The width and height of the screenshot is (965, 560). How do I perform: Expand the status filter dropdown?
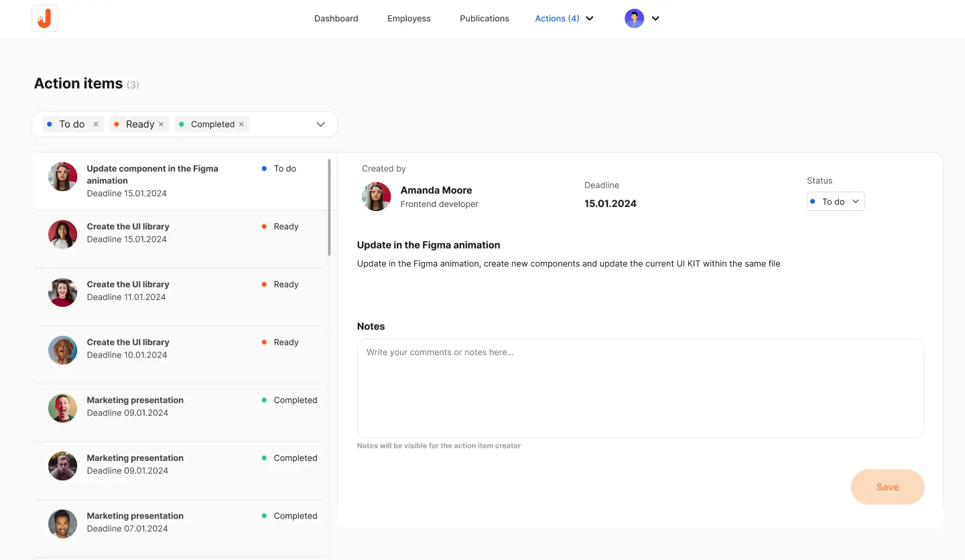pyautogui.click(x=320, y=124)
